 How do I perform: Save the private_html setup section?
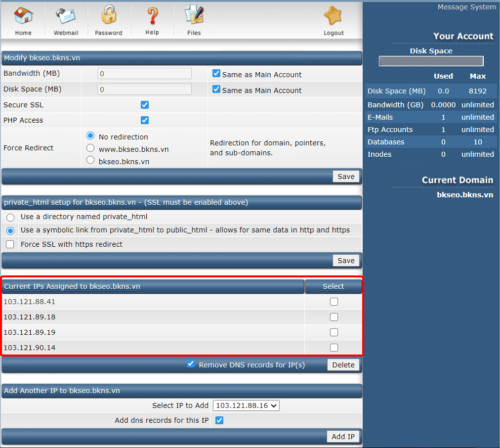(346, 261)
